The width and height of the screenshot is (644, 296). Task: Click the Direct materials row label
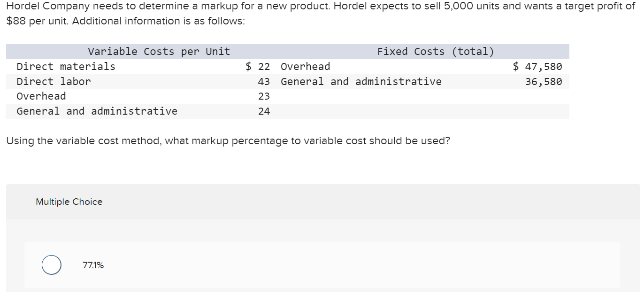[x=66, y=66]
